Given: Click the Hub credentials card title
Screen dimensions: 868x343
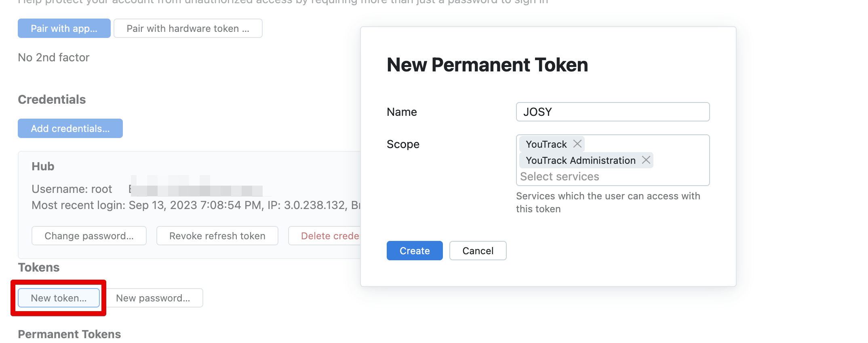Looking at the screenshot, I should click(43, 166).
